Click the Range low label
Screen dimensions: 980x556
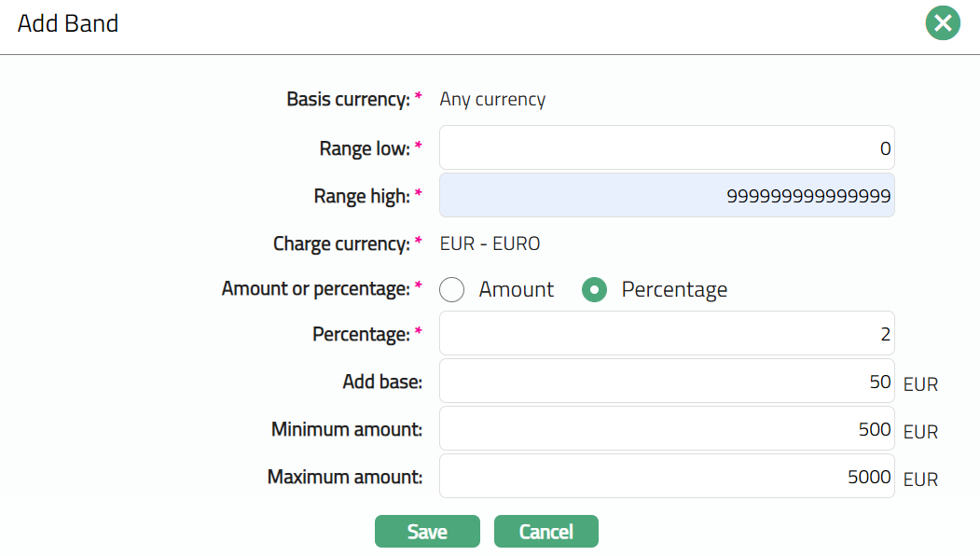(364, 148)
